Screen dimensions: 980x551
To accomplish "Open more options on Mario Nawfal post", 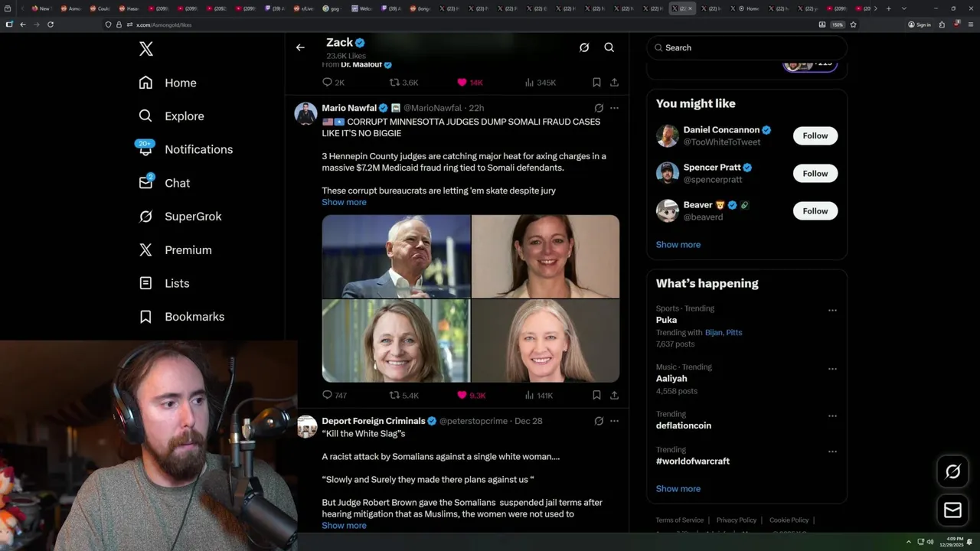I will pos(614,108).
